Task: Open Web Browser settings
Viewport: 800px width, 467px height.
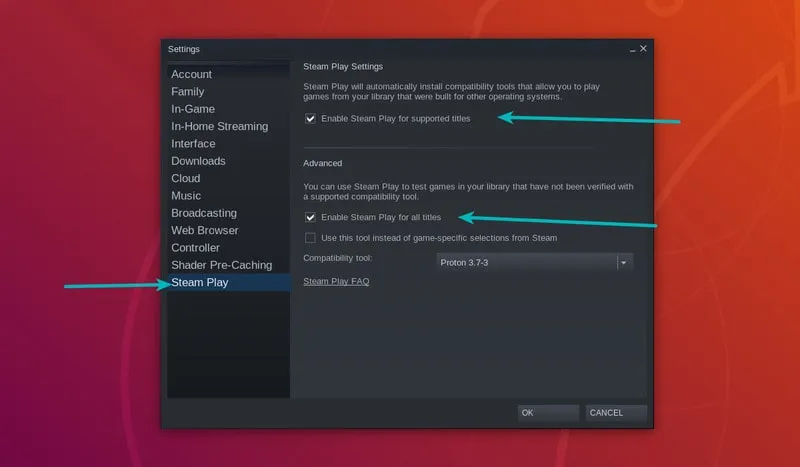Action: (x=229, y=230)
